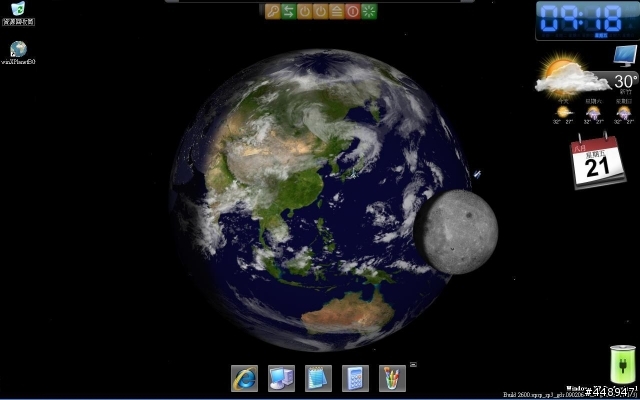Launch the Calculator dock icon
Image resolution: width=640 pixels, height=400 pixels.
[x=355, y=378]
